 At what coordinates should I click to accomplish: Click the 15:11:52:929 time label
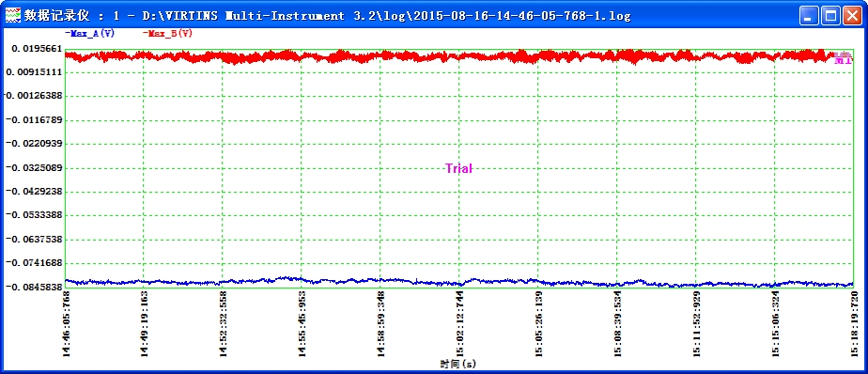tap(697, 323)
